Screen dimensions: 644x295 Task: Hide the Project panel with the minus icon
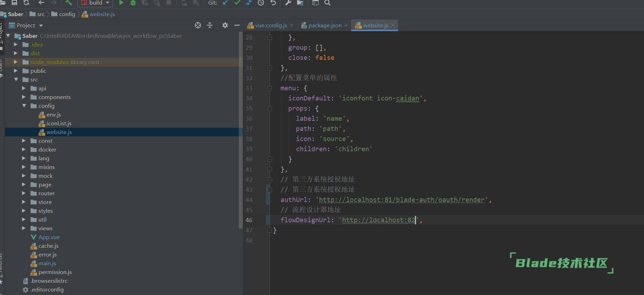click(x=237, y=25)
